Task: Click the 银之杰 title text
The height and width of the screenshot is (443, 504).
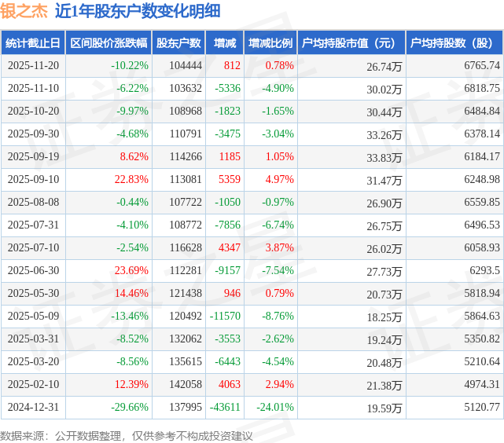Action: 24,11
